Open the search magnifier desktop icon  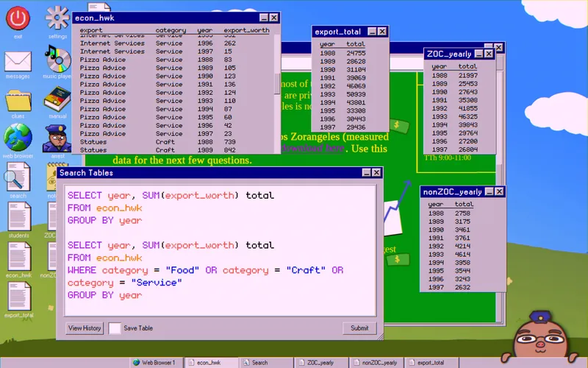[18, 177]
